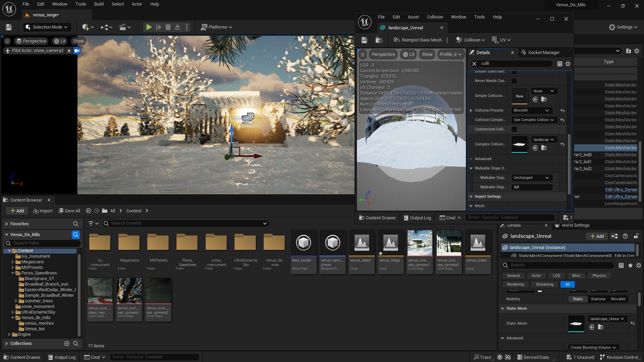644x362 pixels.
Task: Click the Play level button in main toolbar
Action: click(149, 27)
